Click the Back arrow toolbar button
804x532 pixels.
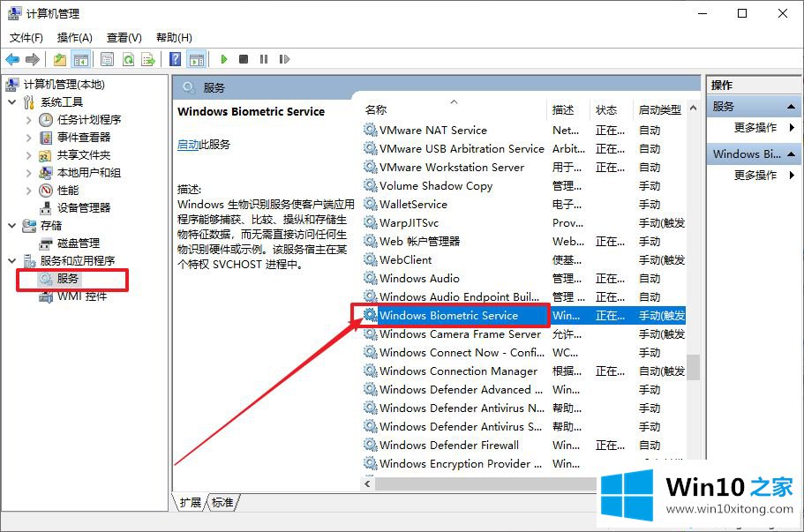[x=12, y=59]
